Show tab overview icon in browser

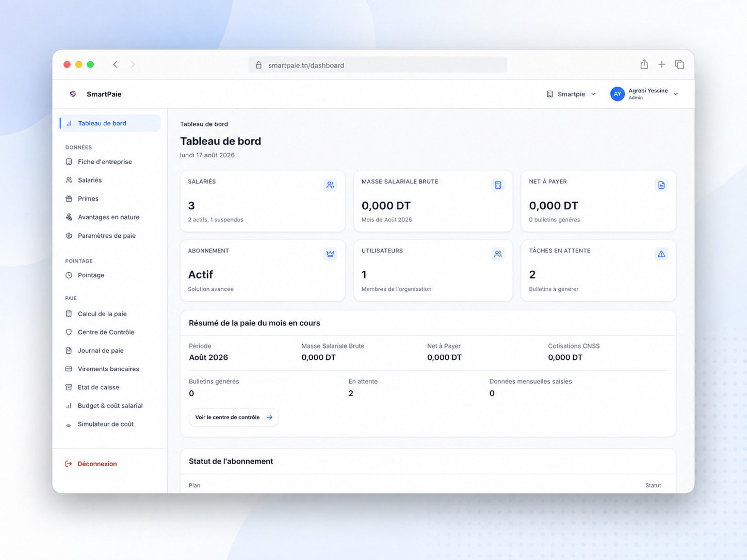pos(679,64)
